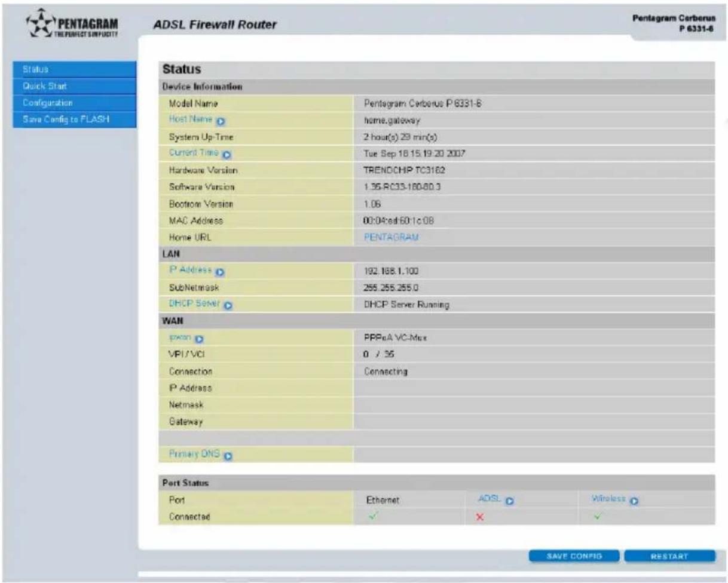Open the Host Name link
728x583 pixels.
192,120
